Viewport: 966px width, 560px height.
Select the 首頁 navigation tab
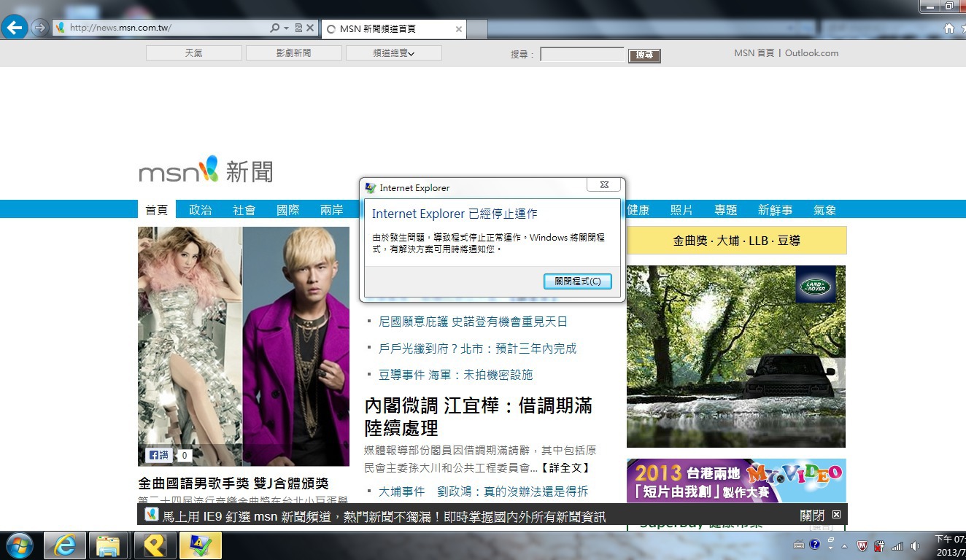[156, 210]
